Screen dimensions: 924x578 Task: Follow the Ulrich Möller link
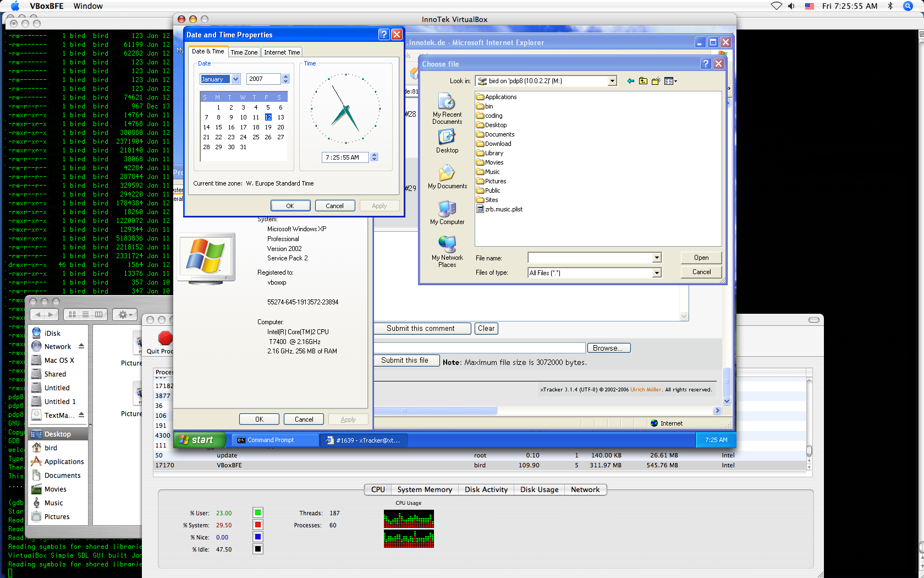coord(646,390)
